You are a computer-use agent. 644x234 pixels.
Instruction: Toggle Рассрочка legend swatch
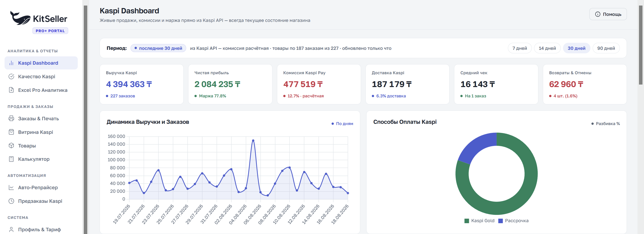[x=501, y=221]
